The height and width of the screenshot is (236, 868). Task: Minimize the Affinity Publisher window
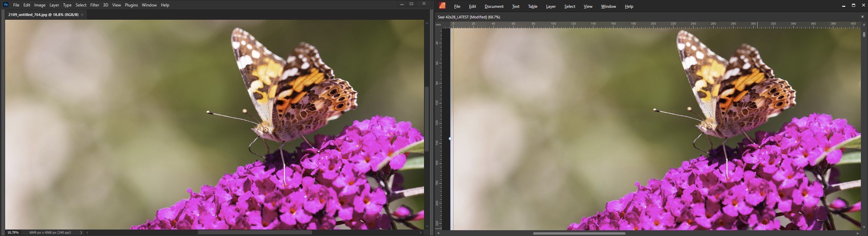(844, 6)
